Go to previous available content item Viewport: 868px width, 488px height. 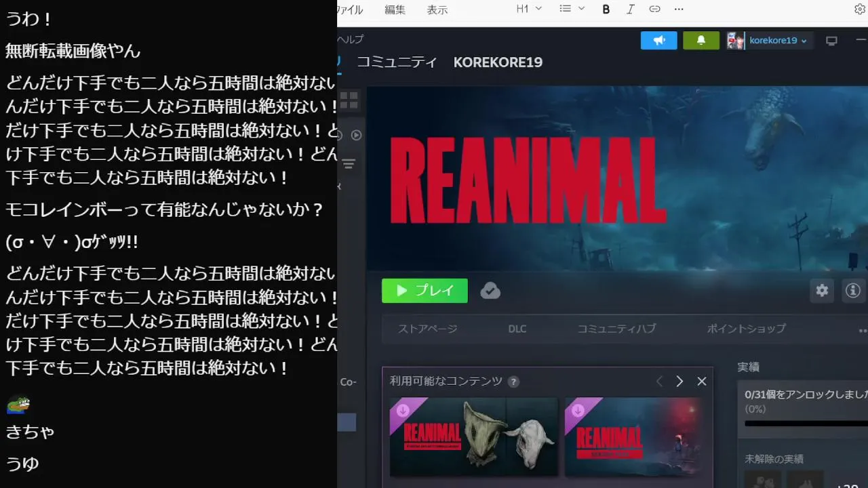point(659,382)
